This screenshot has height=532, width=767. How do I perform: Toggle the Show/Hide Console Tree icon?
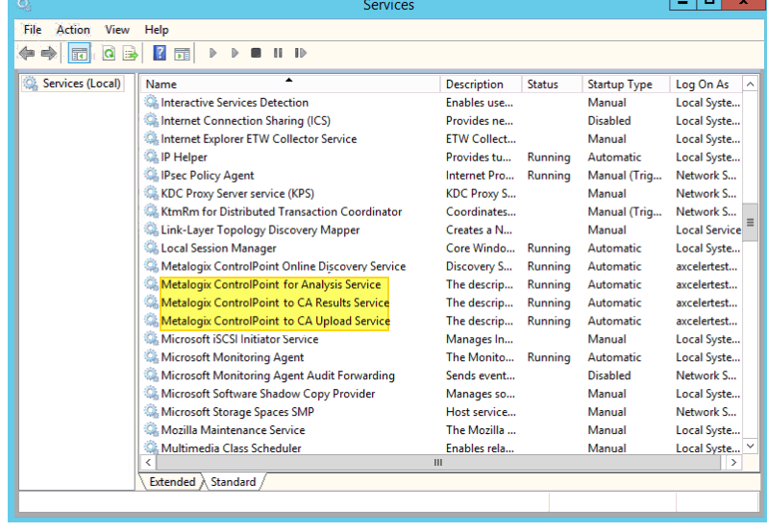pos(79,54)
